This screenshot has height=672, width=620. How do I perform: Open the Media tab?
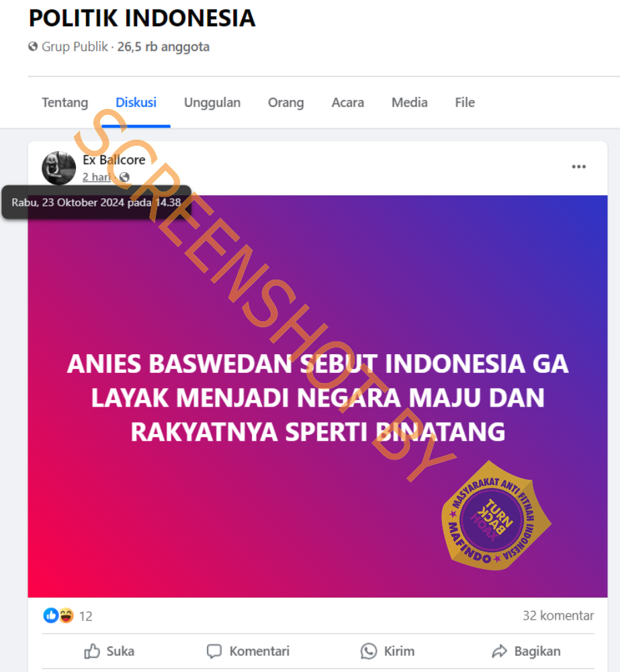click(409, 102)
